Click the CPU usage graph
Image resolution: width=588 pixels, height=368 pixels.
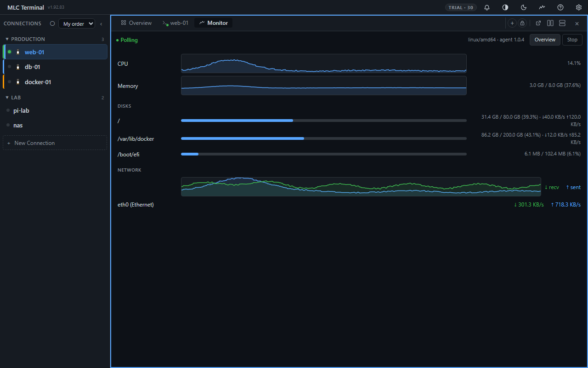click(x=324, y=63)
